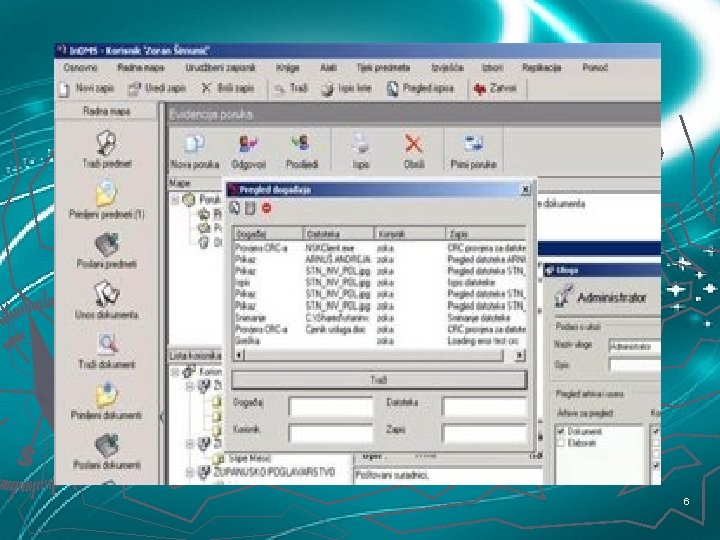The image size is (720, 540).
Task: Open the Radna mapa menu
Action: [141, 68]
